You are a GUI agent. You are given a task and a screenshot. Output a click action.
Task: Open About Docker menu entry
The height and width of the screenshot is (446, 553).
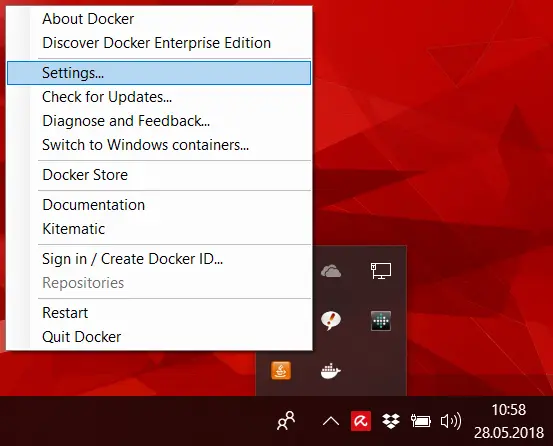coord(159,19)
